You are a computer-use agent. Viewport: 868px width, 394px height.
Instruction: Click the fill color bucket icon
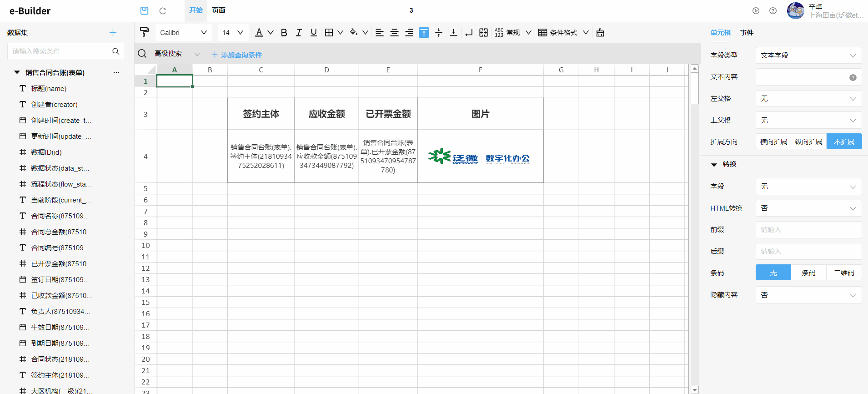coord(353,33)
